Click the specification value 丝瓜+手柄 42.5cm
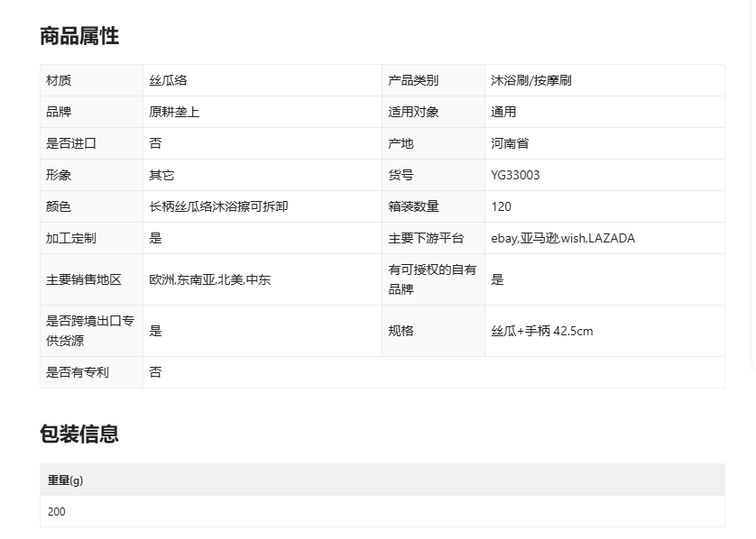This screenshot has height=539, width=756. (x=541, y=331)
